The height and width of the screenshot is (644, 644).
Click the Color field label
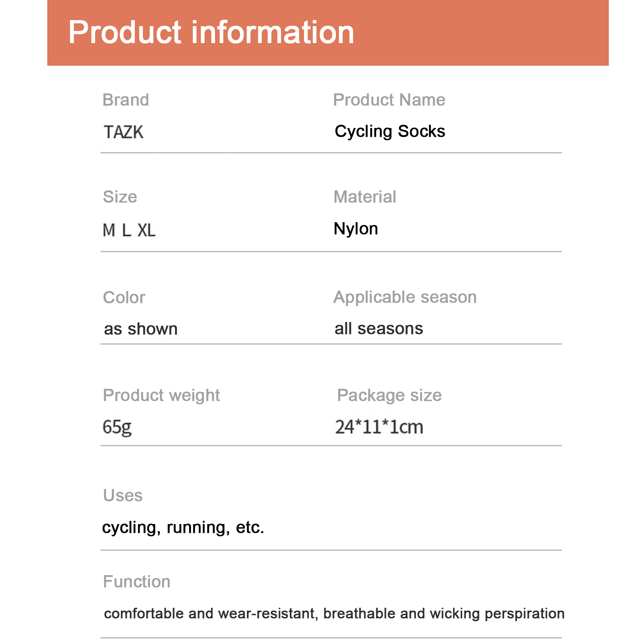(x=124, y=297)
